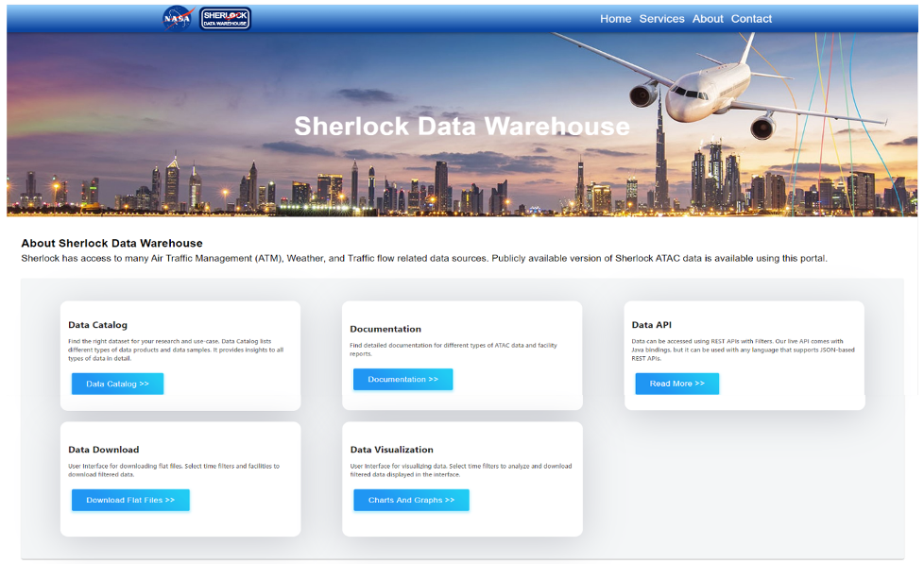Image resolution: width=924 pixels, height=564 pixels.
Task: Click the About Sherlock Data Warehouse heading
Action: [111, 243]
